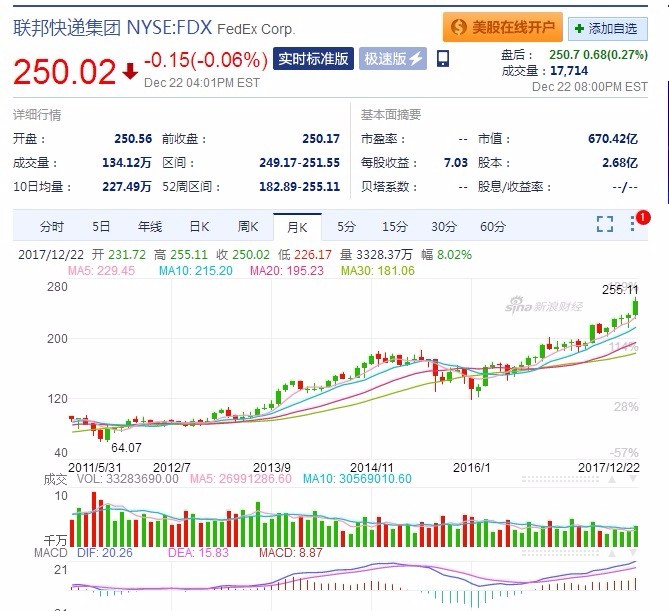Click the MA20: 195.23 indicator label

(287, 271)
